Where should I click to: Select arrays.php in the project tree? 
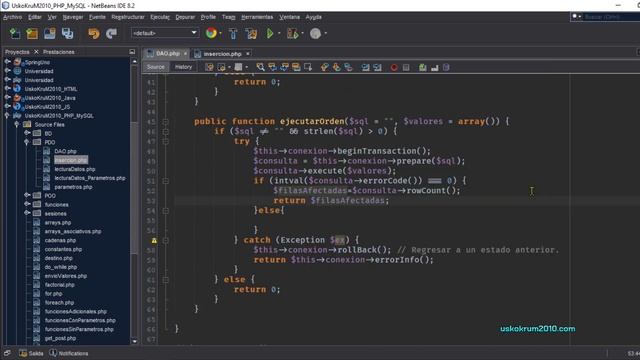[58, 222]
